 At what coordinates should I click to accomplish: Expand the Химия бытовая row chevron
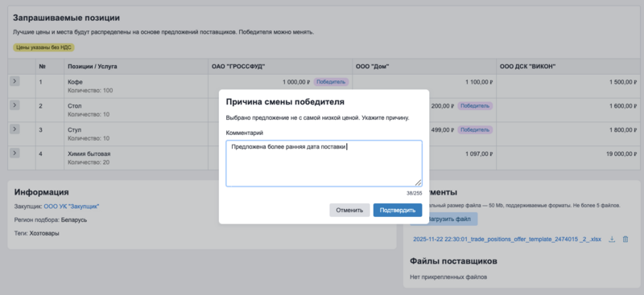pyautogui.click(x=14, y=153)
